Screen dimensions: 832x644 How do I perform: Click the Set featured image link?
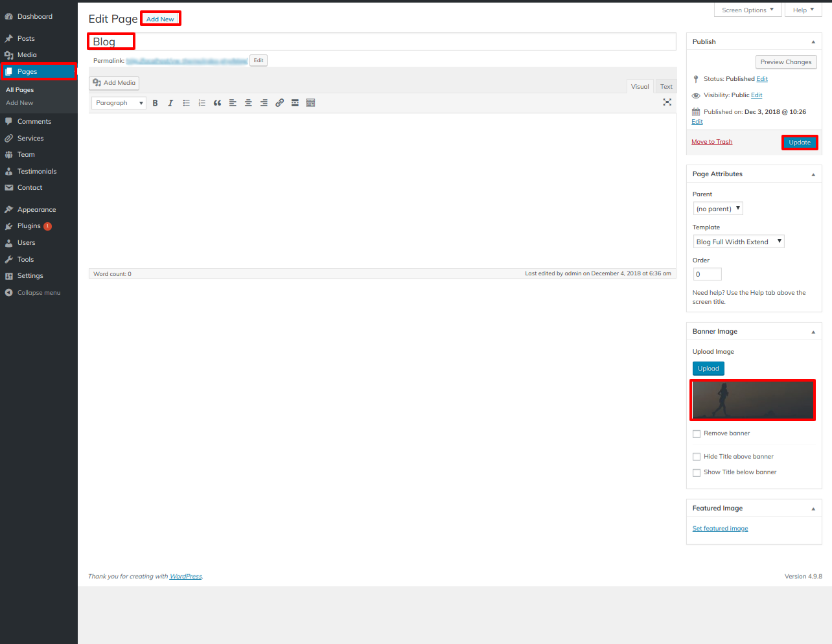click(x=720, y=529)
